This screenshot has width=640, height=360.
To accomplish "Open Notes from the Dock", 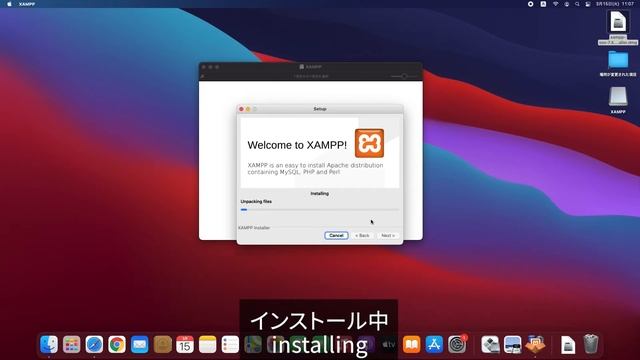I will (x=207, y=344).
